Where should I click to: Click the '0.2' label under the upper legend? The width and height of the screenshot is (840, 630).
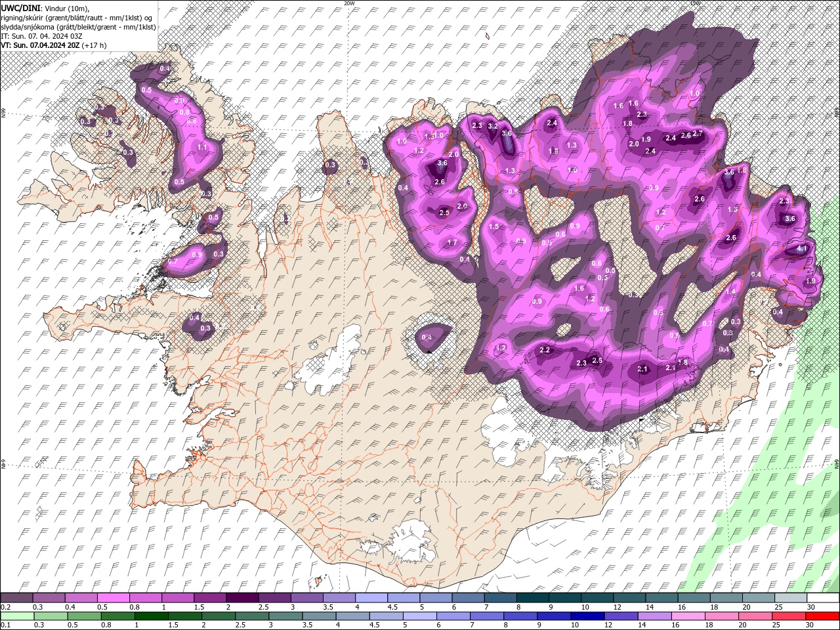(5, 607)
